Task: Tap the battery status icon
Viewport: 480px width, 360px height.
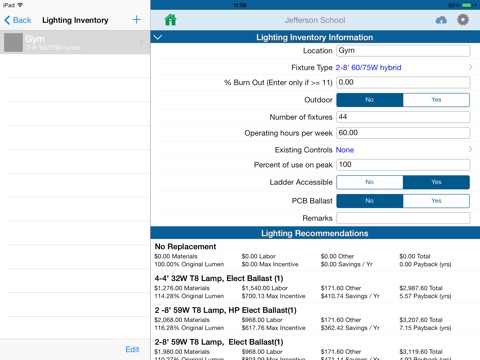Action: (468, 5)
